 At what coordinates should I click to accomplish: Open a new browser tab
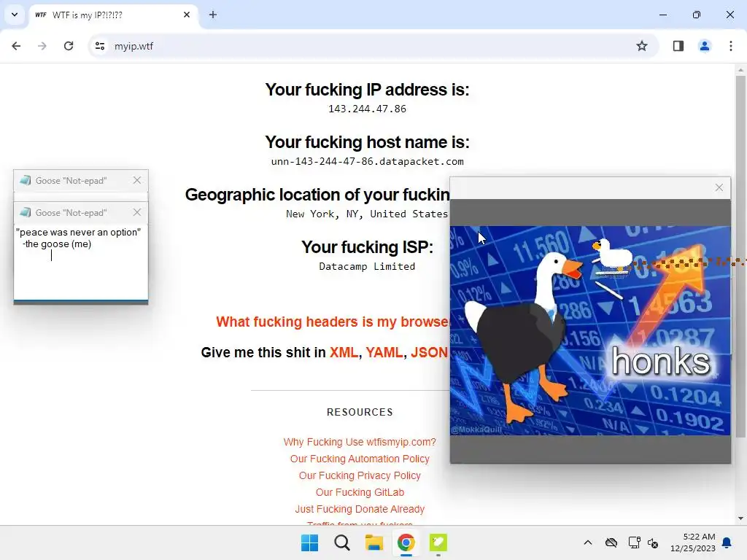click(213, 15)
